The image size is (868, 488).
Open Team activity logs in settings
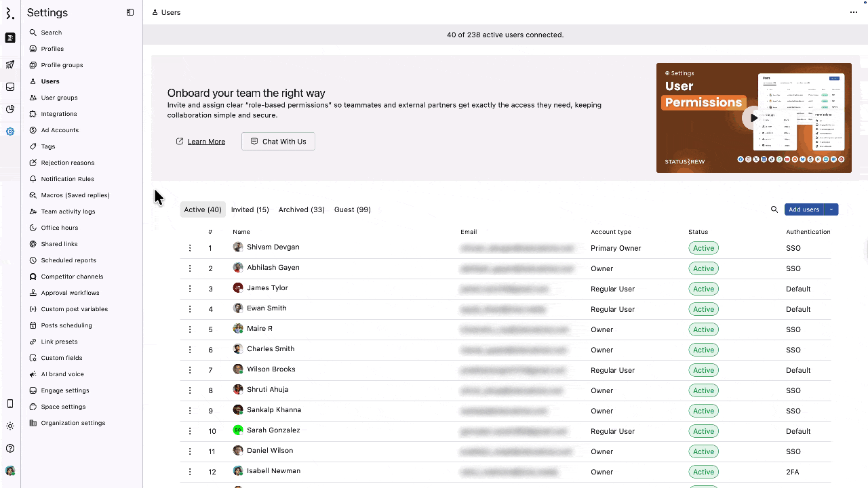click(68, 211)
